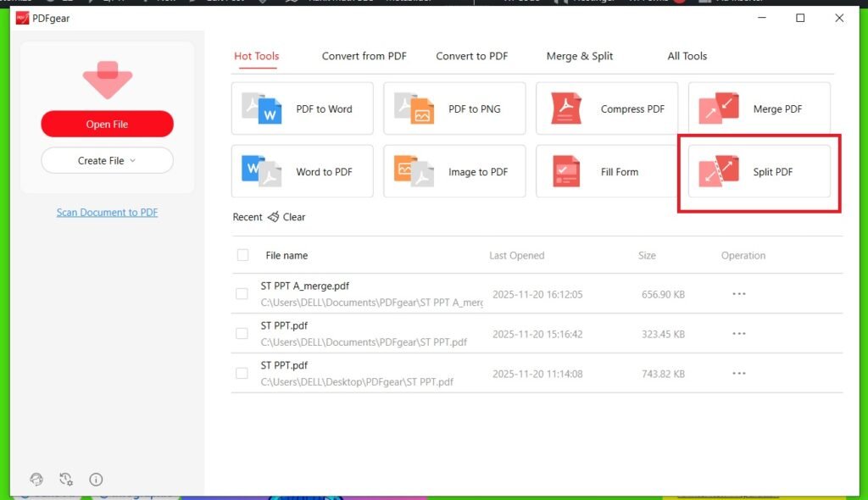The image size is (868, 500).
Task: Select checkbox for the 323.45 KB ST PPT.pdf
Action: coord(242,334)
